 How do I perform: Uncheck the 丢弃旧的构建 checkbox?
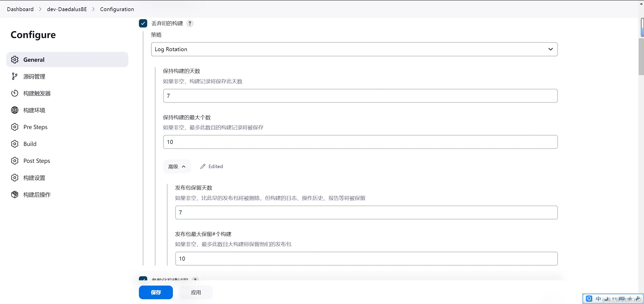click(143, 23)
